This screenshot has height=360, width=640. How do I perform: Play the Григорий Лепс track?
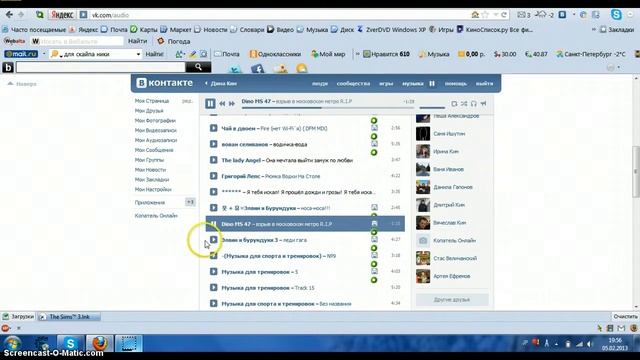pyautogui.click(x=213, y=176)
